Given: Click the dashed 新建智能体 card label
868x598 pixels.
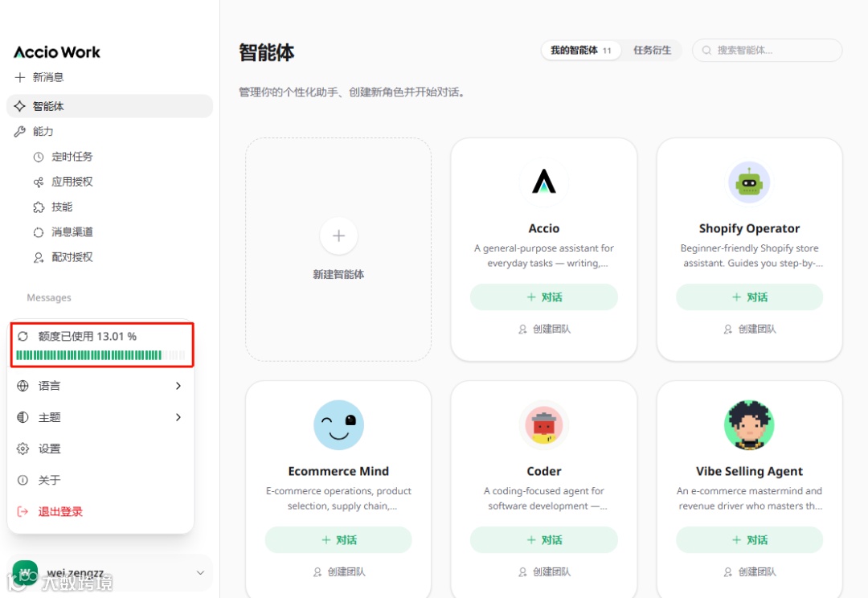Looking at the screenshot, I should (339, 275).
